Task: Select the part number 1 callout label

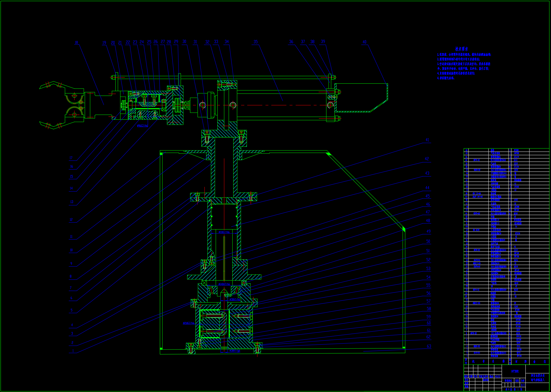Action: pyautogui.click(x=73, y=351)
